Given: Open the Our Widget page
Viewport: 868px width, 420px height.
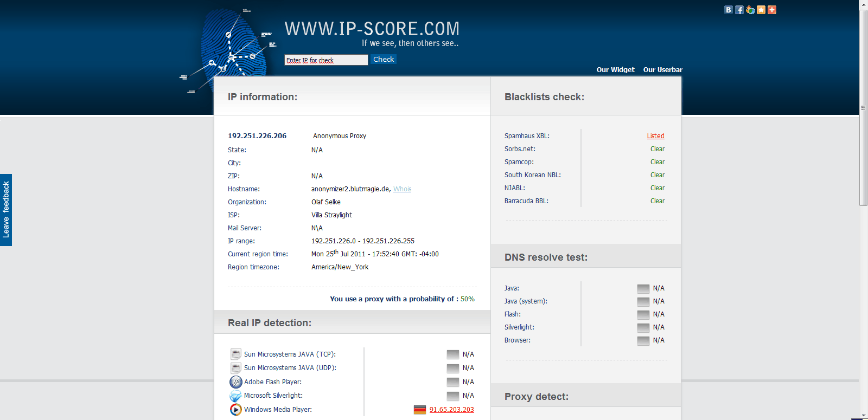Looking at the screenshot, I should [616, 70].
